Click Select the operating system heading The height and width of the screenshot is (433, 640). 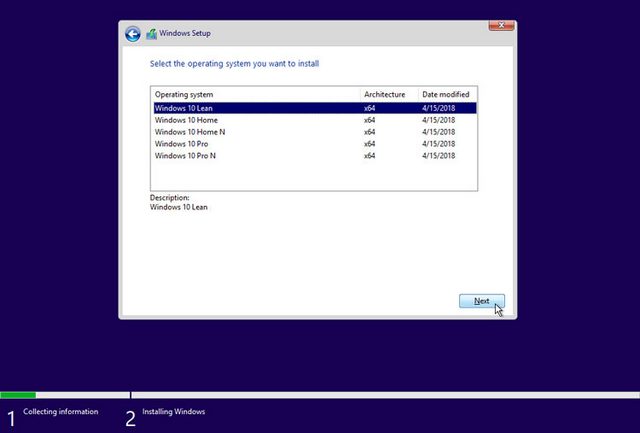coord(234,64)
